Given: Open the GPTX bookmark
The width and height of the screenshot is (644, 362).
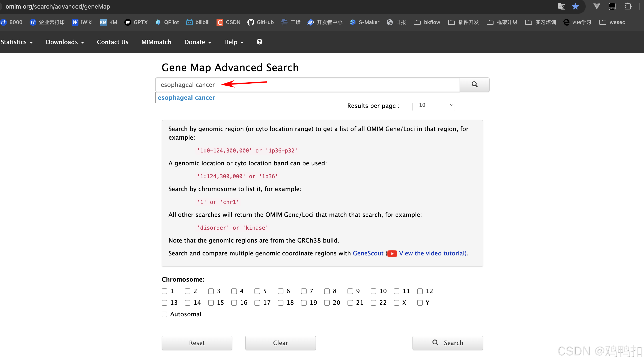Looking at the screenshot, I should point(136,22).
